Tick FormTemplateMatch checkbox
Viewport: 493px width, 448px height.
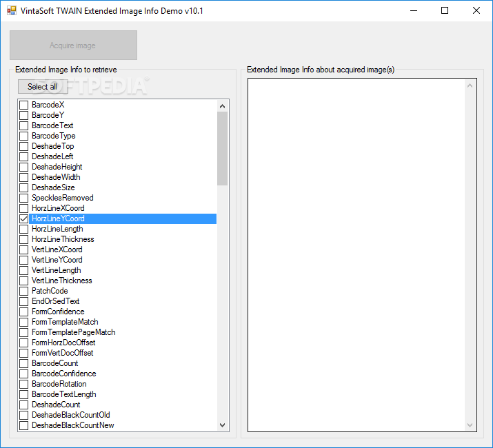[24, 323]
